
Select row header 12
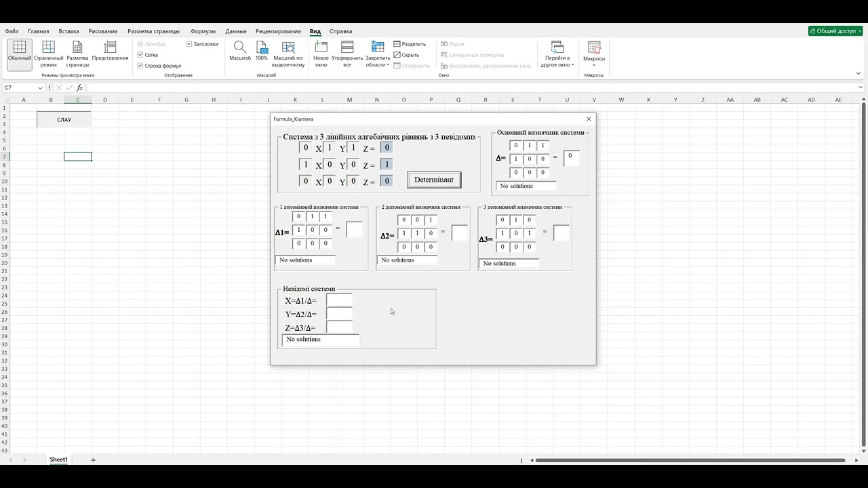pyautogui.click(x=4, y=197)
